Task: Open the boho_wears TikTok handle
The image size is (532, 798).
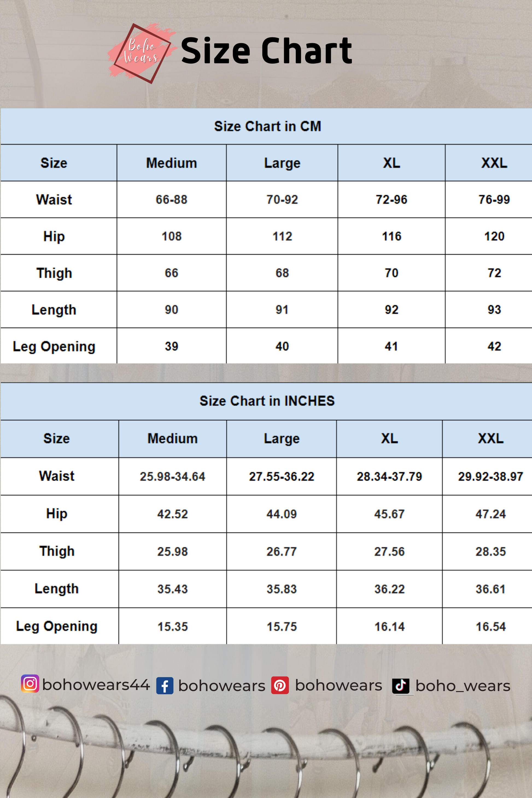Action: (463, 686)
